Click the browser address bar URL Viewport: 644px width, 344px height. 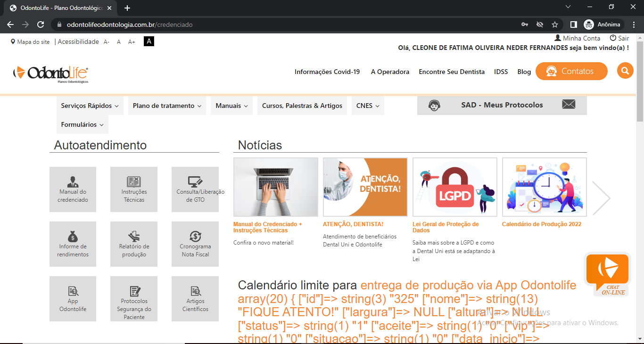click(130, 25)
